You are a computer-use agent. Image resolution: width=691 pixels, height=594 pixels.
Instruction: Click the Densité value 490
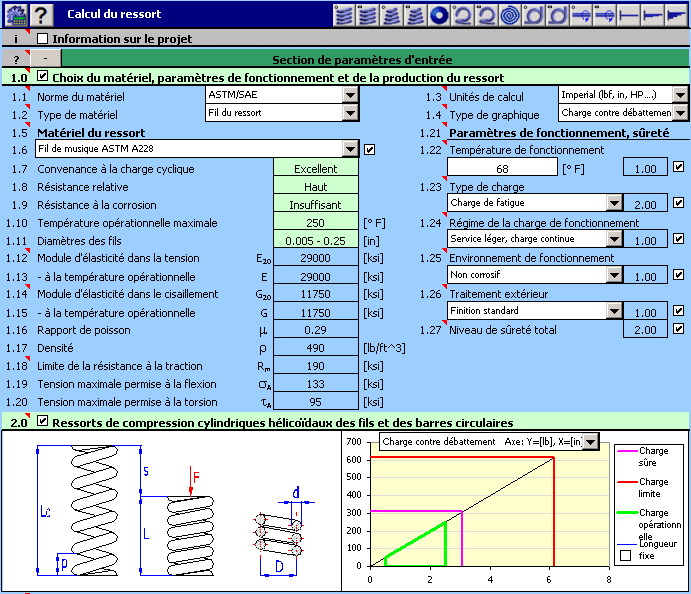[316, 348]
